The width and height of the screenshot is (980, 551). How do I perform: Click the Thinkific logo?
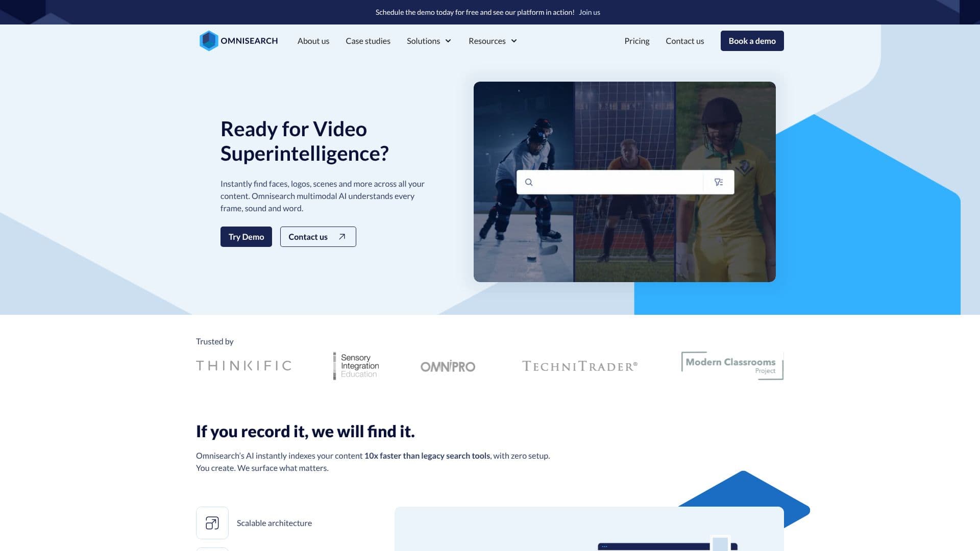tap(244, 366)
